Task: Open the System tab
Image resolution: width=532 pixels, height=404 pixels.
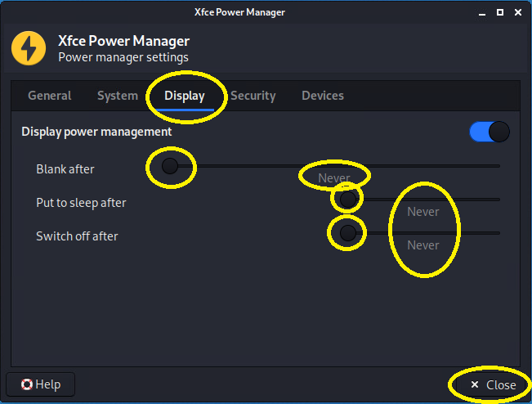Action: pos(118,96)
